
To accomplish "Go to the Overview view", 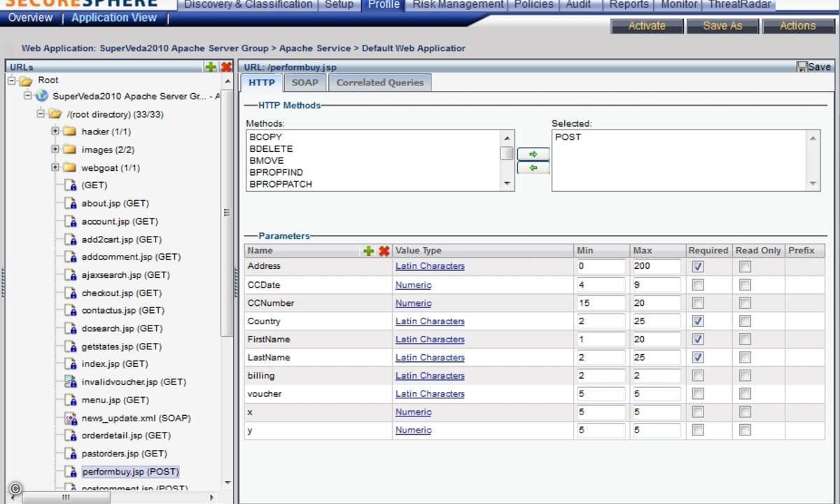I will (30, 17).
